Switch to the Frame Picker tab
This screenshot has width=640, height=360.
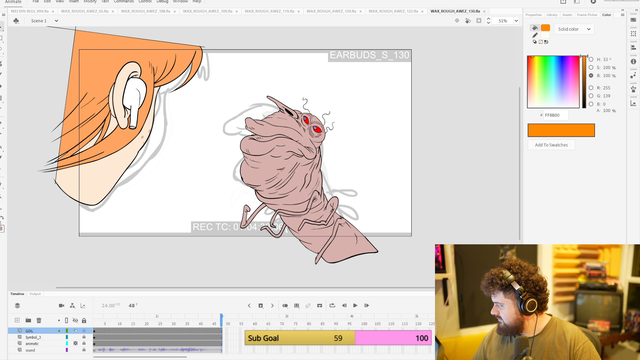(587, 15)
